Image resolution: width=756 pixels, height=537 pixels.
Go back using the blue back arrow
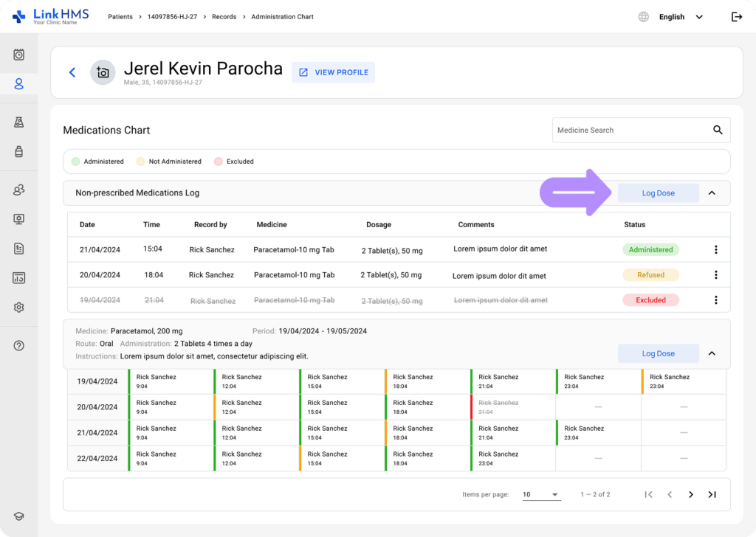72,72
